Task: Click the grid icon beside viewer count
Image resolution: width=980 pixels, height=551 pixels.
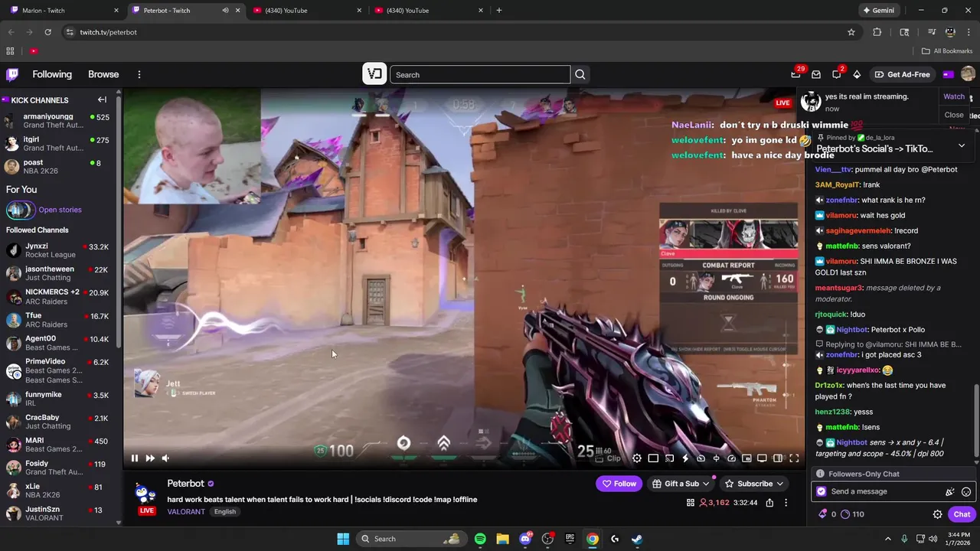Action: (x=691, y=503)
